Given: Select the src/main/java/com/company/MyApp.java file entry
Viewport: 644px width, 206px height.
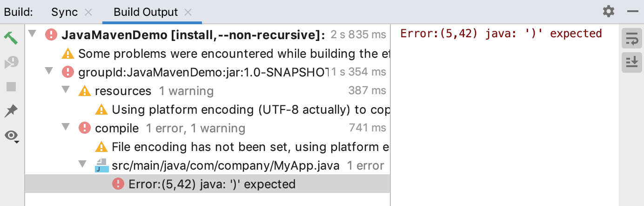Looking at the screenshot, I should 225,165.
